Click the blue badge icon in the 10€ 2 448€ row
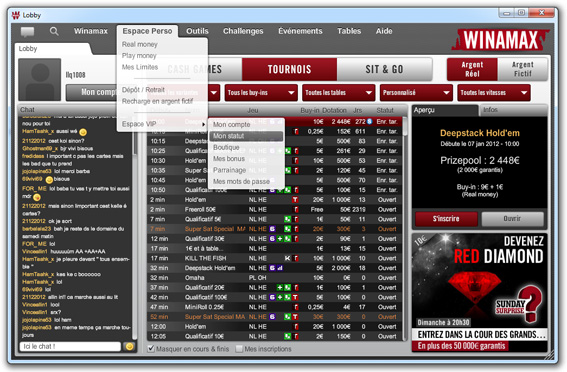 click(x=370, y=121)
